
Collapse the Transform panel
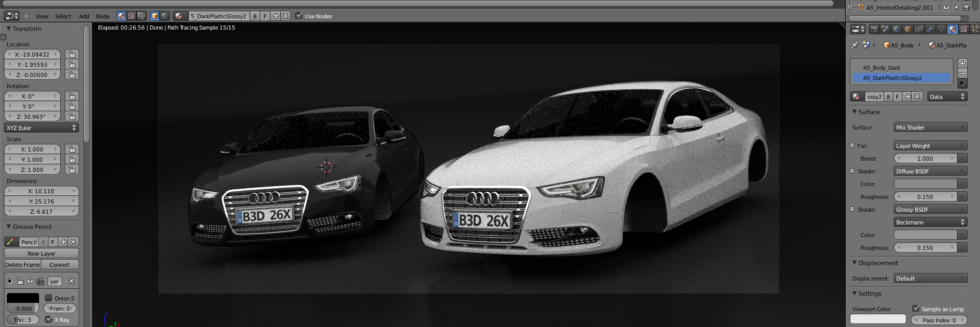click(9, 29)
